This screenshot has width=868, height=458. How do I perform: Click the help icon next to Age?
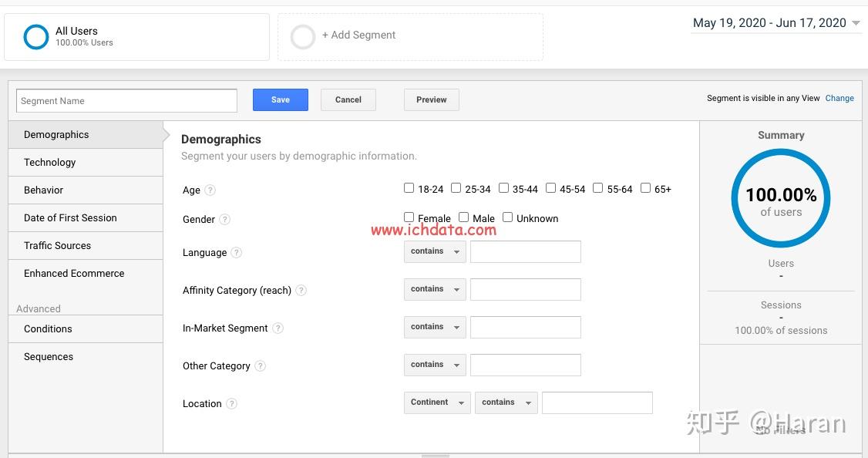click(210, 190)
